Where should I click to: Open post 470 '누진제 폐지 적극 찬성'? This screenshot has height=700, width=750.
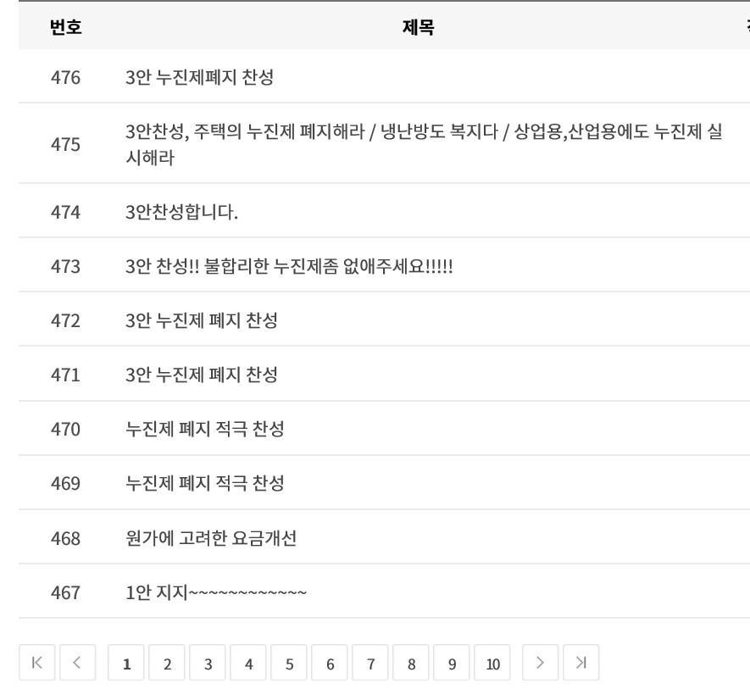tap(205, 429)
